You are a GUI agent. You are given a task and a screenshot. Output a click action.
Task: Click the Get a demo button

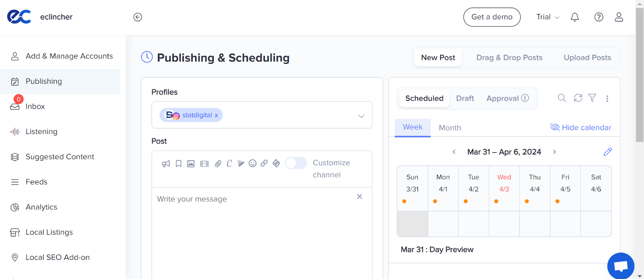tap(492, 17)
